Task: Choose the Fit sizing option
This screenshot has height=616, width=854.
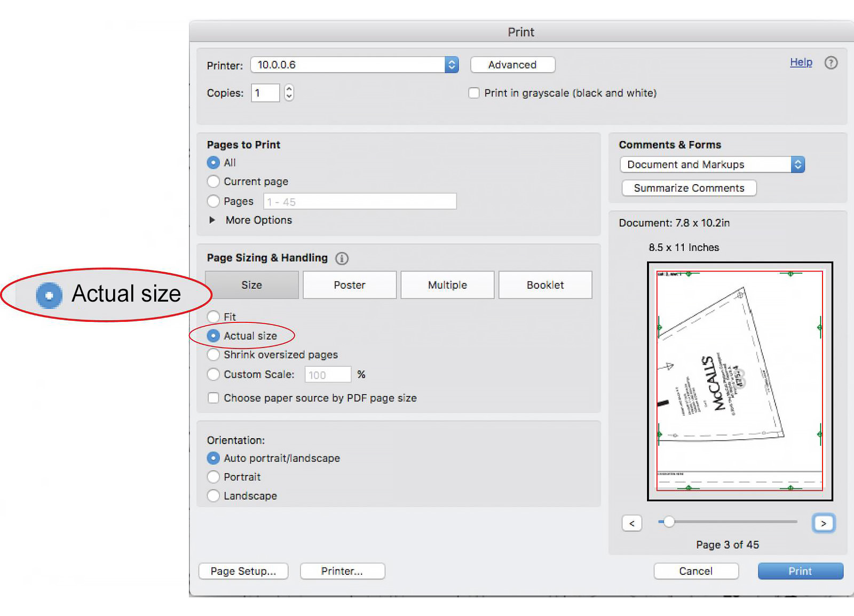Action: (213, 317)
